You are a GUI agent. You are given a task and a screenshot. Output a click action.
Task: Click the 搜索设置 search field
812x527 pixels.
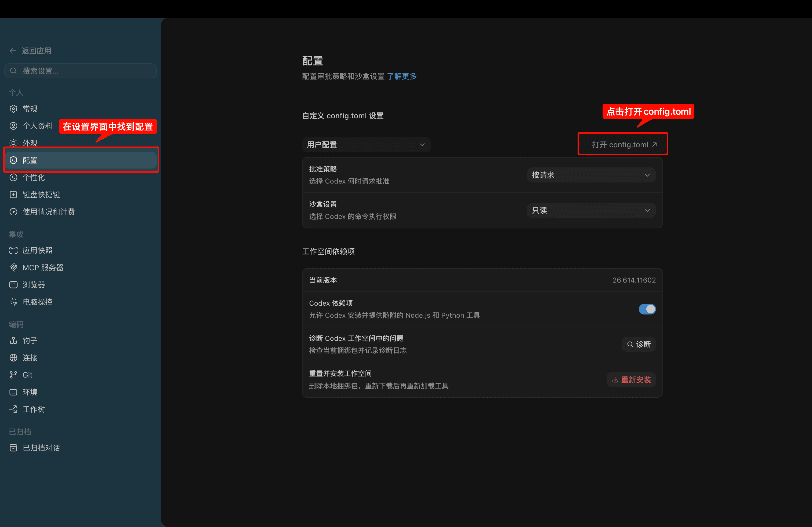tap(81, 71)
